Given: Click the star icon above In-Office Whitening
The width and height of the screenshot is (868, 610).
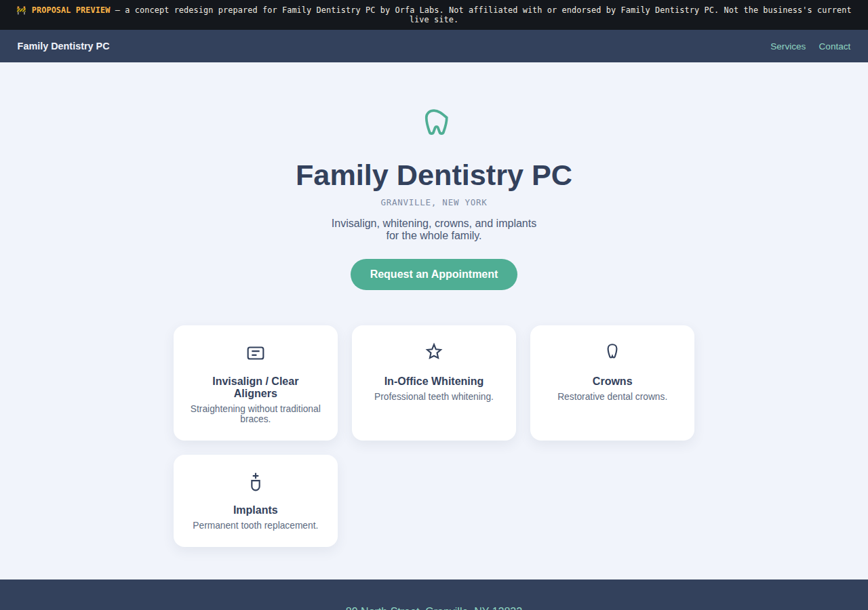Looking at the screenshot, I should click(x=434, y=352).
